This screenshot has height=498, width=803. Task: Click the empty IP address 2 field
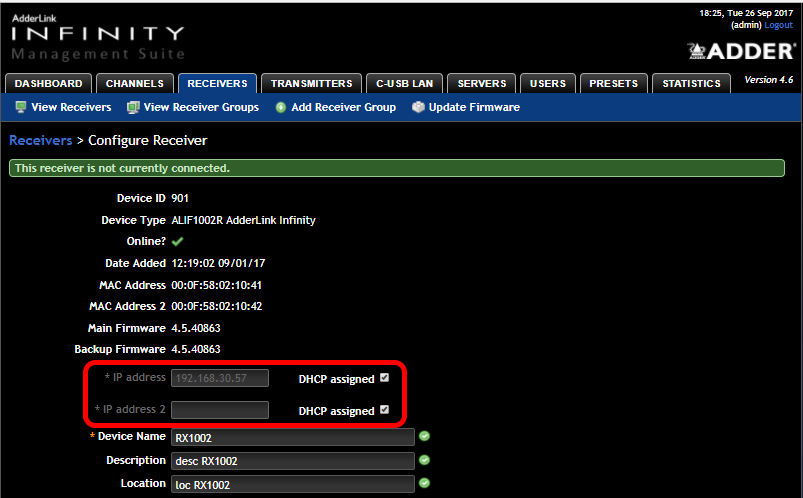tap(220, 410)
